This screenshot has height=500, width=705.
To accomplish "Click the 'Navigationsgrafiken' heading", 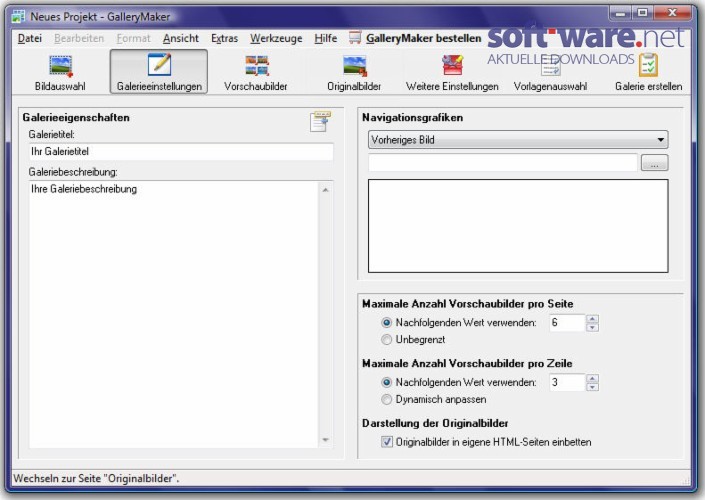I will 412,117.
